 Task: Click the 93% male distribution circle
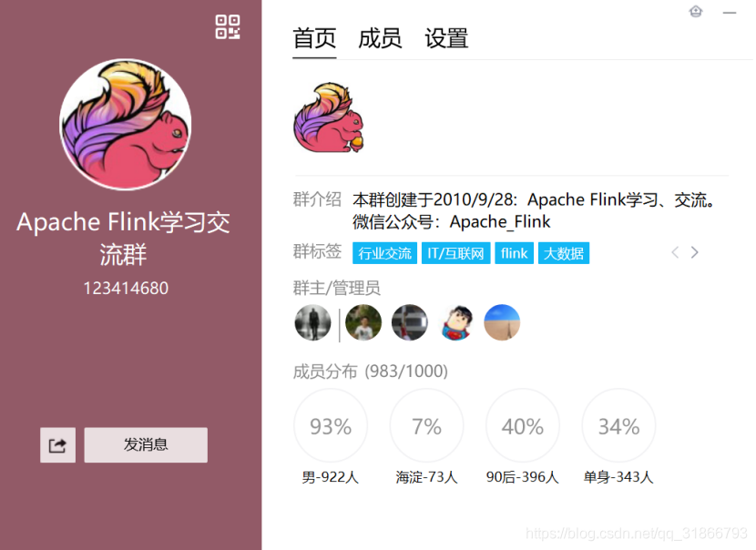(331, 425)
